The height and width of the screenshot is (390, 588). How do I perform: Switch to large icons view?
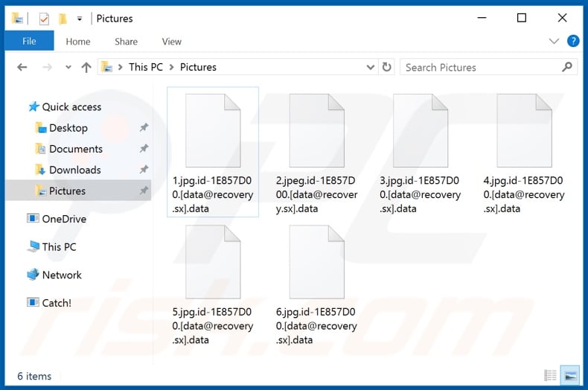click(x=570, y=376)
